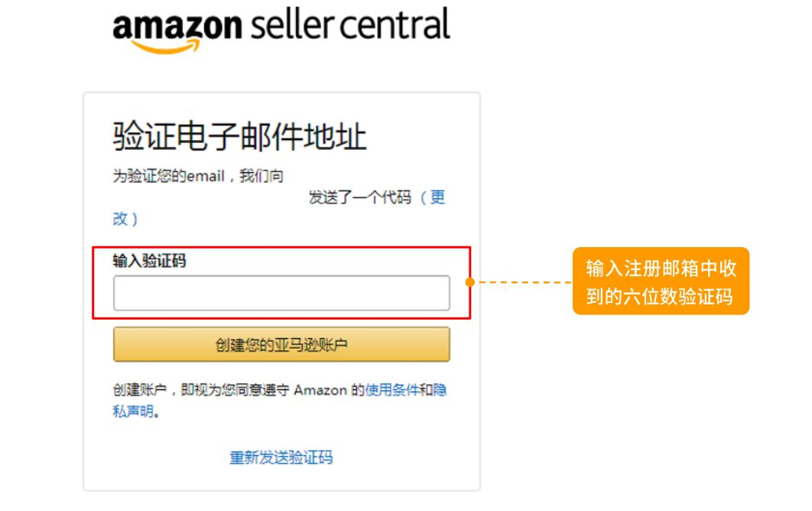812x511 pixels.
Task: Click the orange Amazon smile arrow
Action: [163, 46]
